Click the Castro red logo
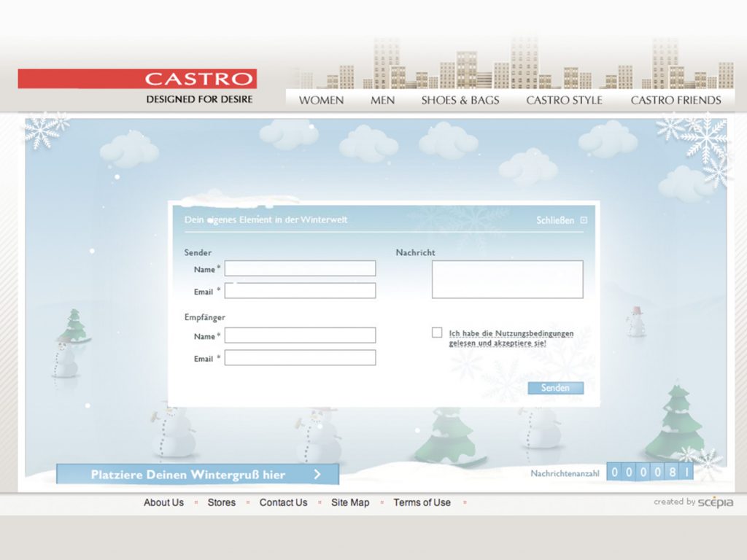The height and width of the screenshot is (560, 747). click(x=137, y=79)
